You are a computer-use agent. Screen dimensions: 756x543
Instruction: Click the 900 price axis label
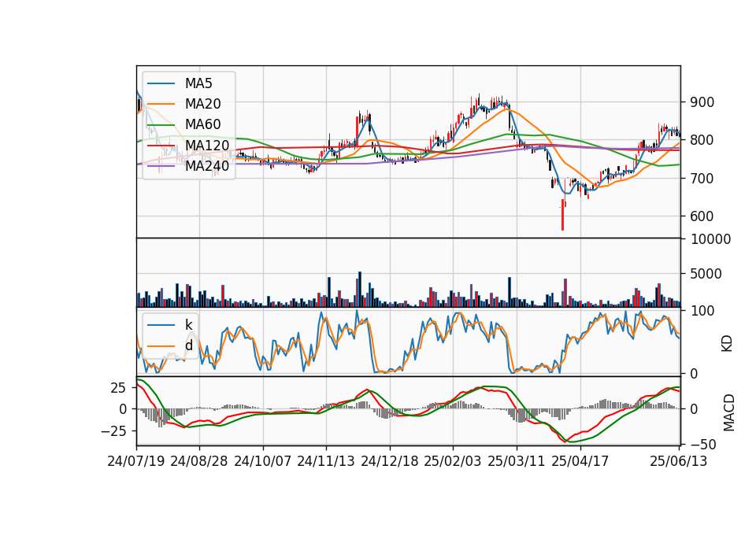pyautogui.click(x=702, y=102)
